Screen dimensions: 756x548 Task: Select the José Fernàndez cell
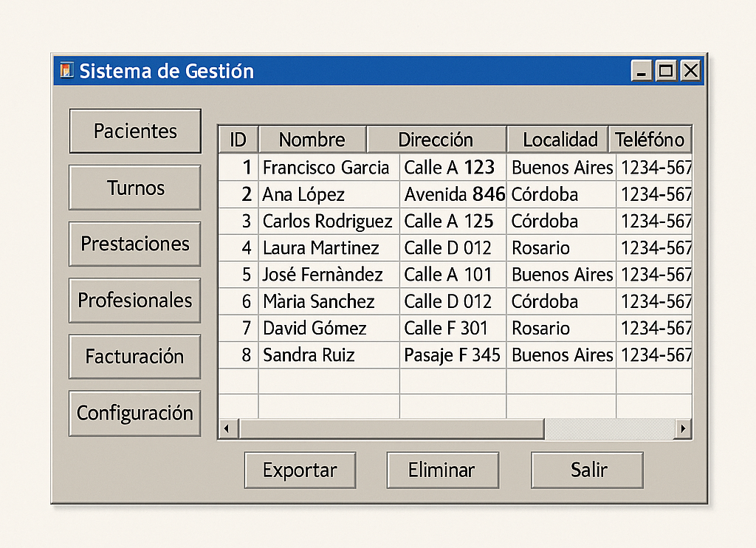[x=329, y=275]
